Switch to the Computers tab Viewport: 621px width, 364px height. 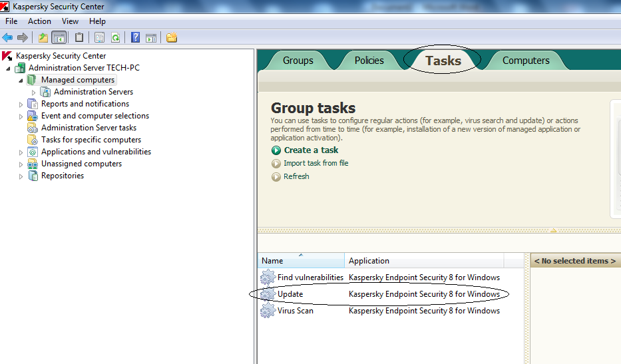point(526,61)
